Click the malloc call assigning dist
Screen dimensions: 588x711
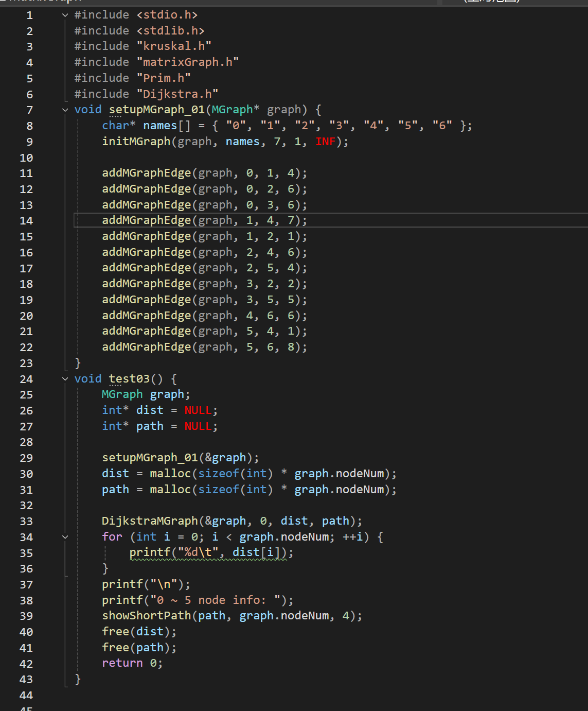[273, 474]
